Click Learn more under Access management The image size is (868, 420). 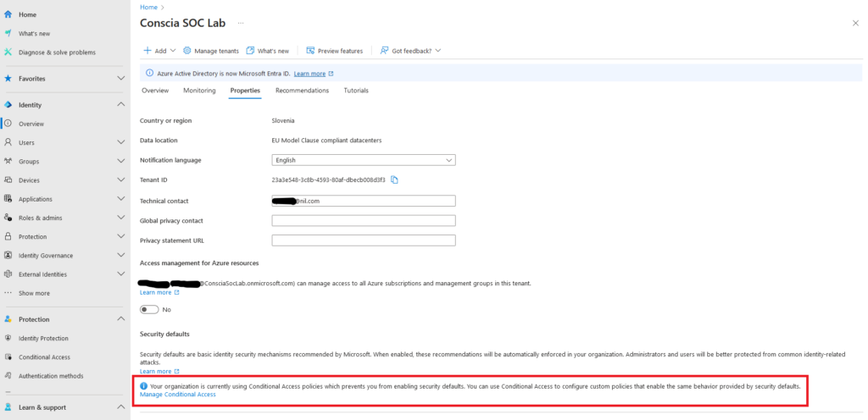[x=156, y=292]
